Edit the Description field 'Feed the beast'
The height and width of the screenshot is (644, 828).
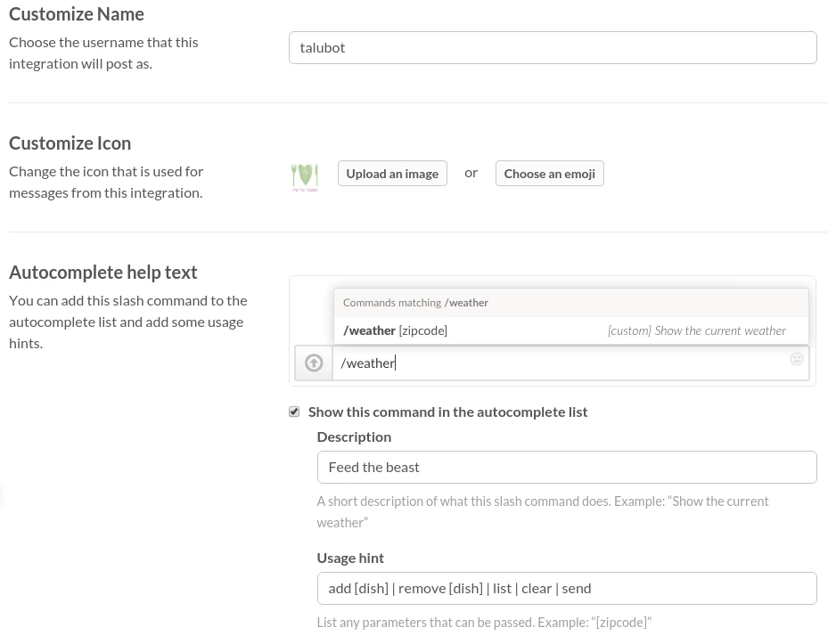[x=567, y=467]
